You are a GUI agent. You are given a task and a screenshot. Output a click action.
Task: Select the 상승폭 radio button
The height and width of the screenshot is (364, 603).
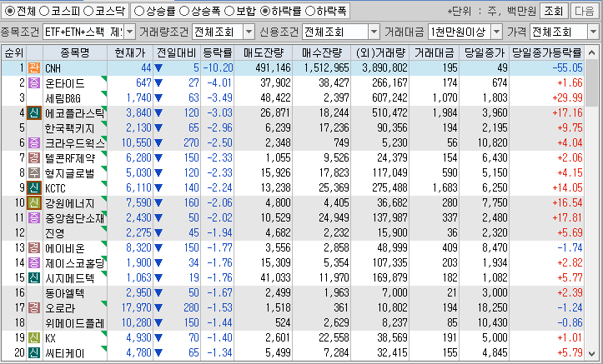[184, 11]
